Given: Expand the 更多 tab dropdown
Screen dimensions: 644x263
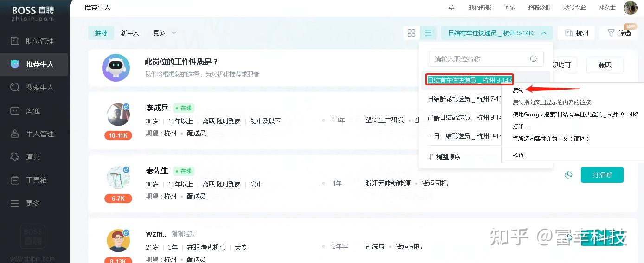Looking at the screenshot, I should coord(165,33).
